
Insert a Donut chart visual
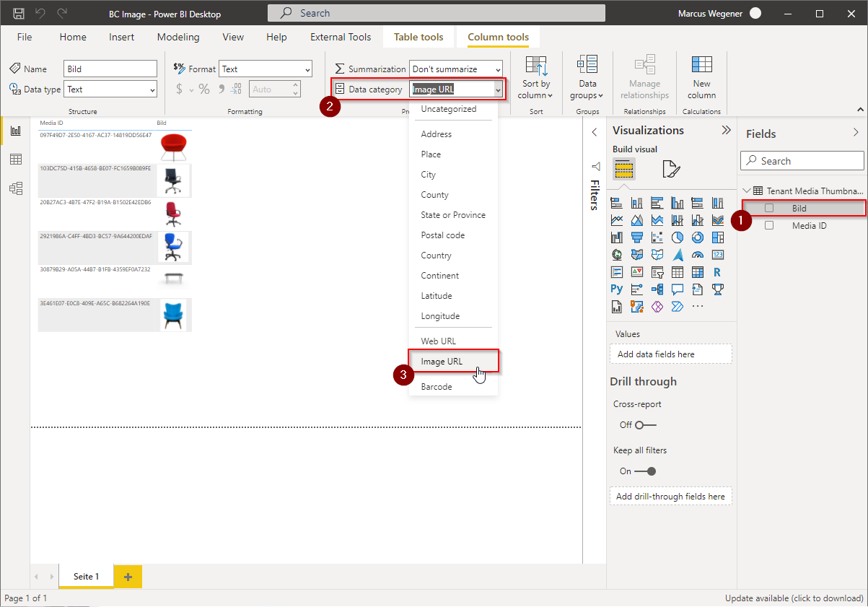click(x=698, y=237)
